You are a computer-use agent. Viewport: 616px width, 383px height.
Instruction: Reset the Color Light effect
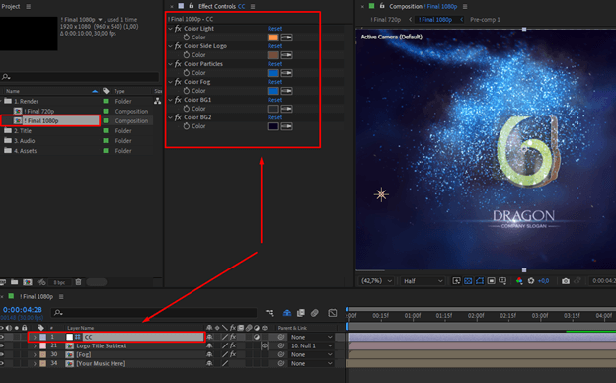point(275,29)
